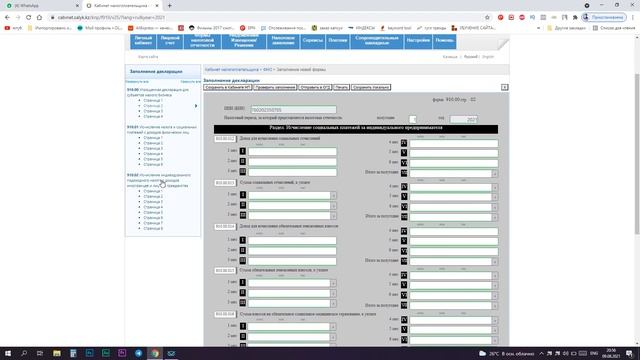Open Сервисы menu item
640x360 pixels.
[x=313, y=41]
